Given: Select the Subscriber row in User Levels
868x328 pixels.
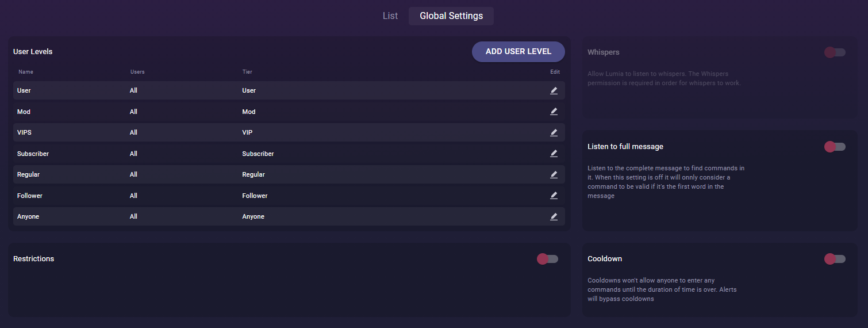Looking at the screenshot, I should 289,154.
